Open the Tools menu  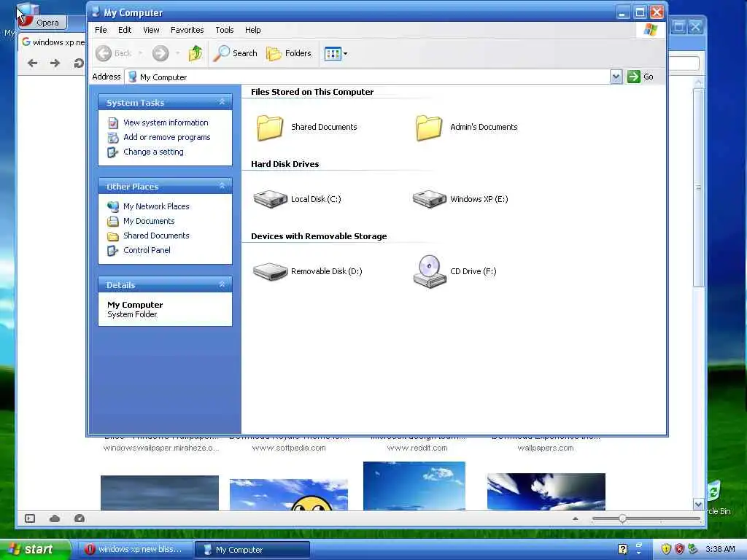point(225,30)
